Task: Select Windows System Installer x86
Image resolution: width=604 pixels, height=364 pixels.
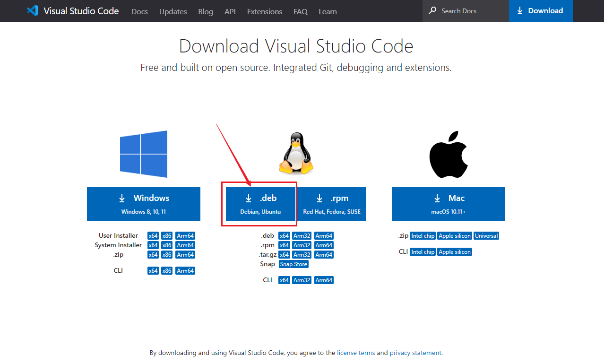Action: click(x=167, y=245)
